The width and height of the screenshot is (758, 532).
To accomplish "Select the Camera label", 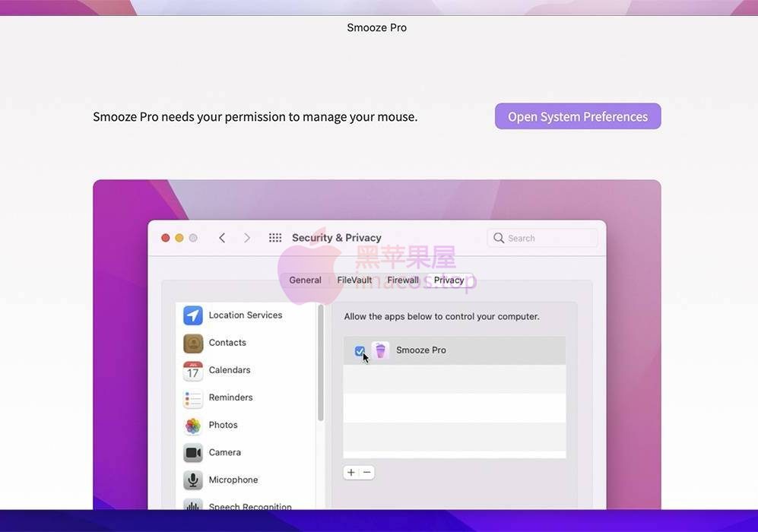I will point(225,453).
